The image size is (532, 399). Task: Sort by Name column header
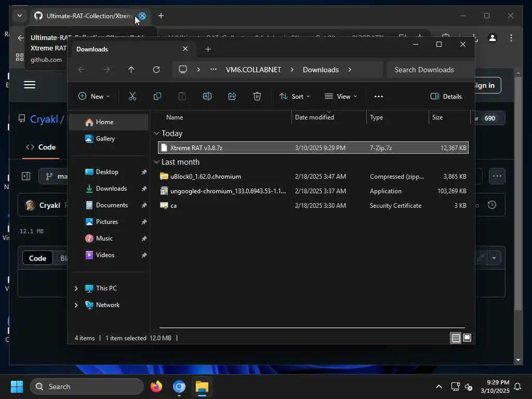point(175,117)
